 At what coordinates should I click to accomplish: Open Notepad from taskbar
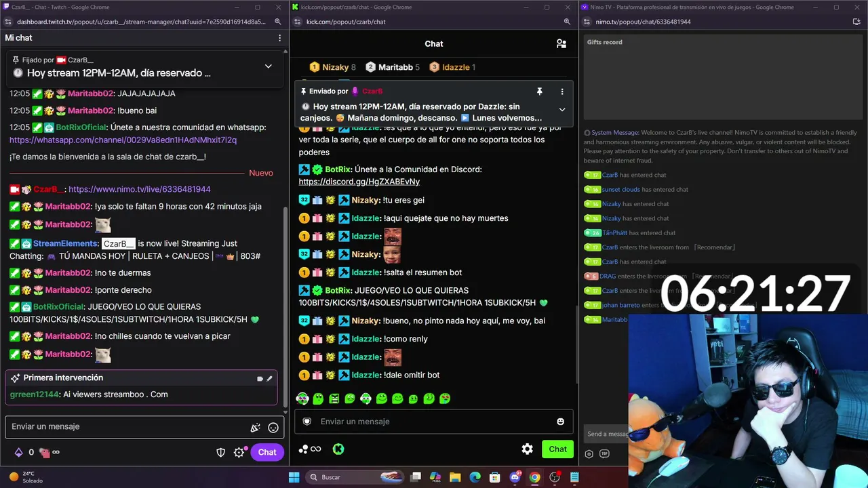[574, 477]
